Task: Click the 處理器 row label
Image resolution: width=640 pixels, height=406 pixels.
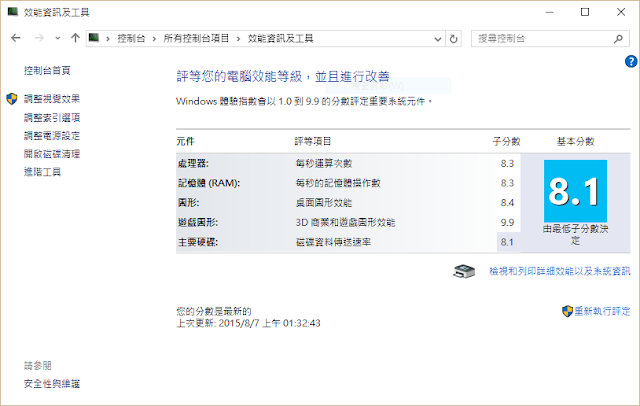Action: (x=193, y=164)
